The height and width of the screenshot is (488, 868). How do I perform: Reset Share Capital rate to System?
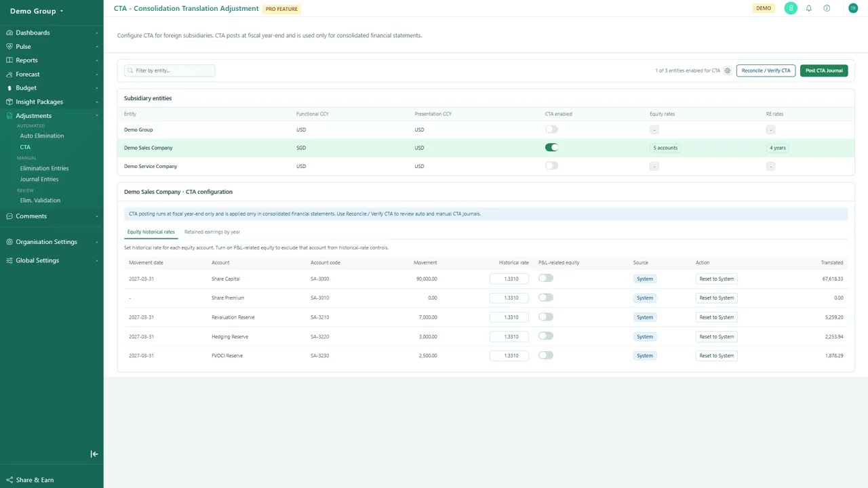tap(717, 279)
